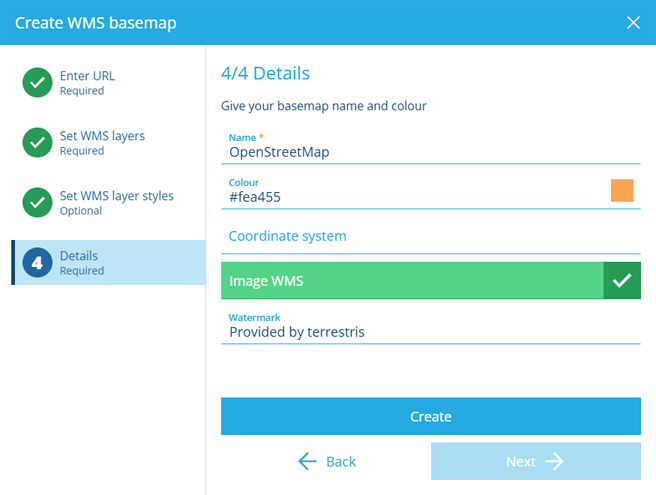Open the Coordinate system dropdown
This screenshot has height=495, width=656.
(431, 236)
